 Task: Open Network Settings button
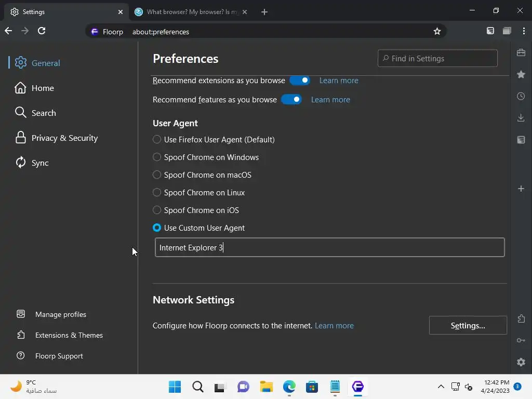coord(468,325)
